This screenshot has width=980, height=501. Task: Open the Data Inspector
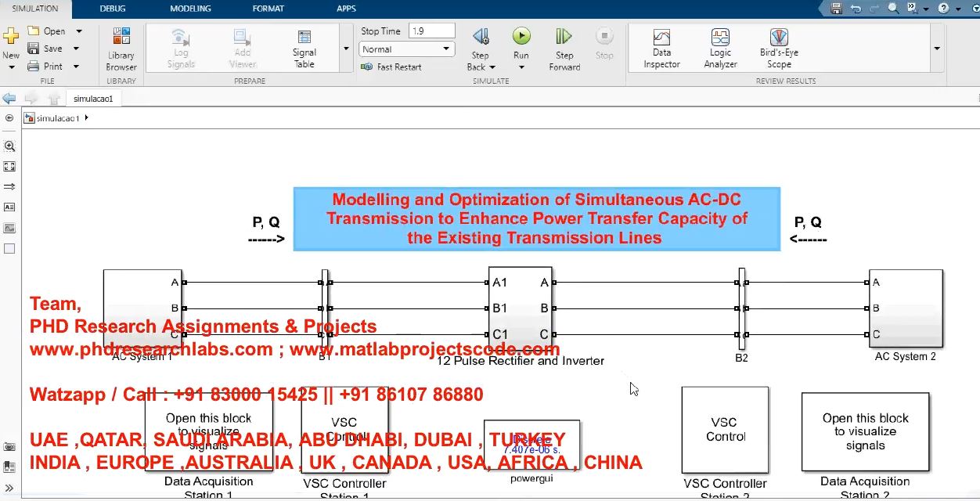[x=661, y=49]
